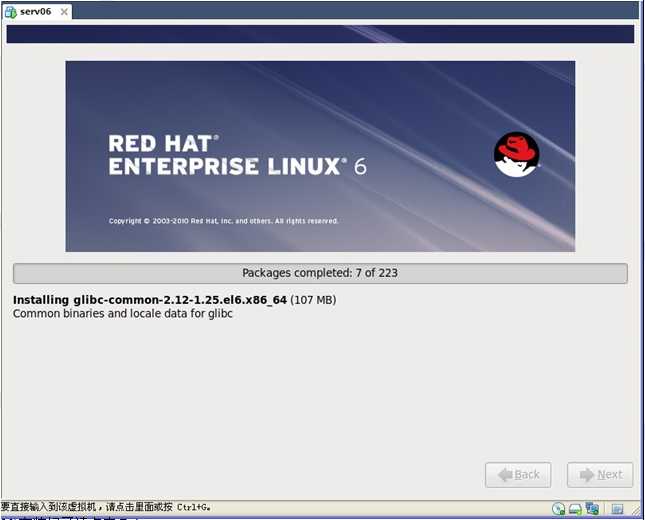Click the Ctrl+G hint in status bar

[x=194, y=507]
